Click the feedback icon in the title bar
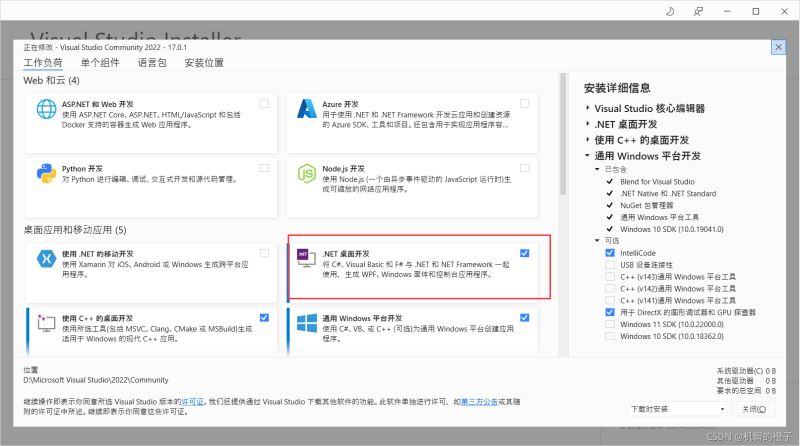This screenshot has width=800, height=446. pos(698,11)
